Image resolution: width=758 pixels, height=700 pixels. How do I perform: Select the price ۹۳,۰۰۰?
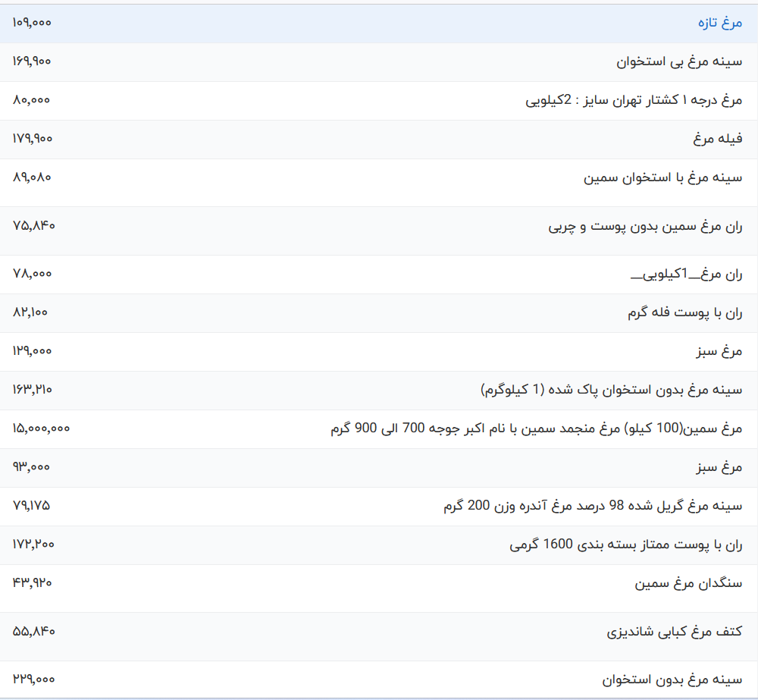click(x=31, y=467)
